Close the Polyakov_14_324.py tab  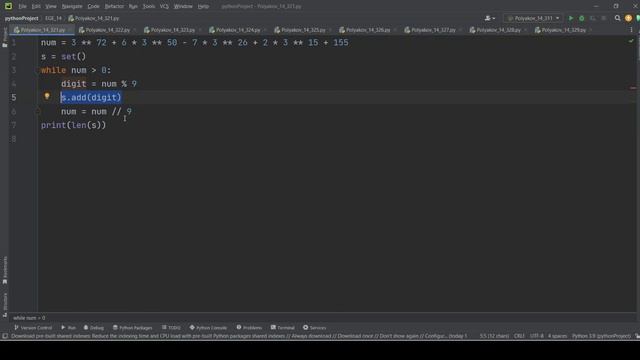(265, 30)
